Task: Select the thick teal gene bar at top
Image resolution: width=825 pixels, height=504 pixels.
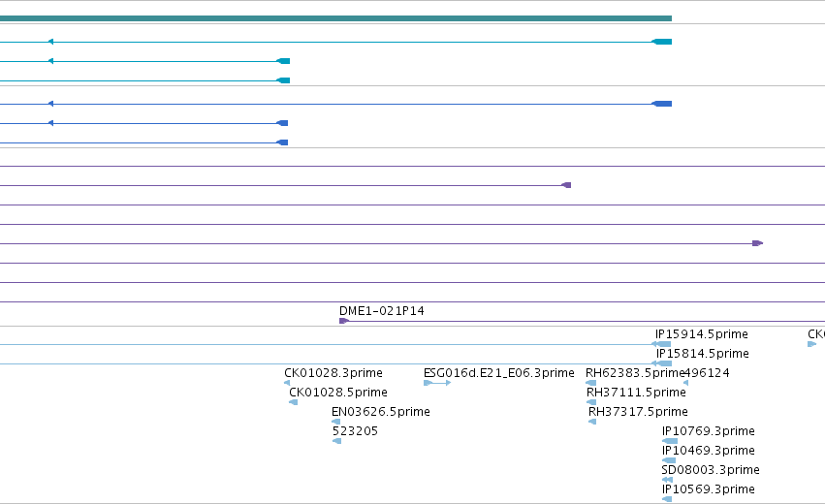Action: (335, 18)
